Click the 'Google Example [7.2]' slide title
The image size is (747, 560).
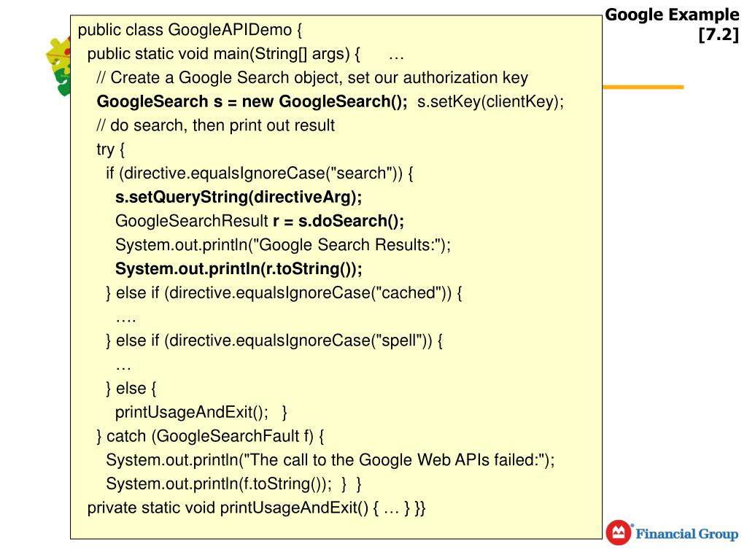coord(672,24)
